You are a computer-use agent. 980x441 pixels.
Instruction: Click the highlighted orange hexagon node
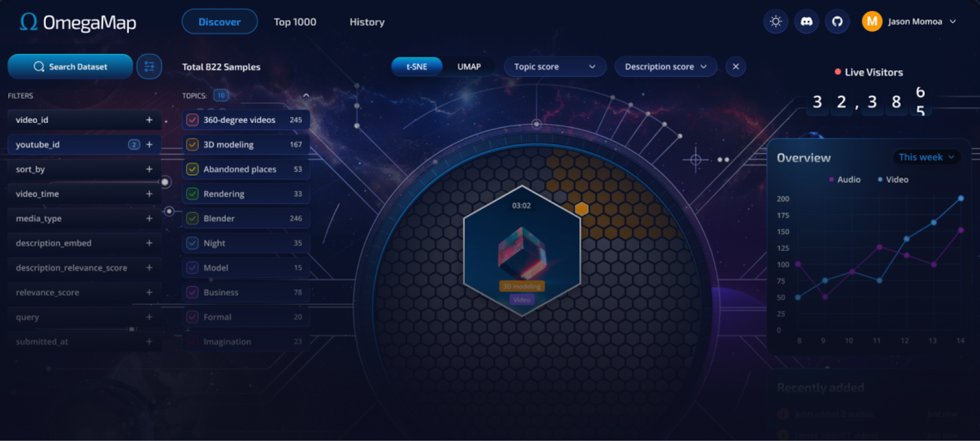(x=582, y=209)
